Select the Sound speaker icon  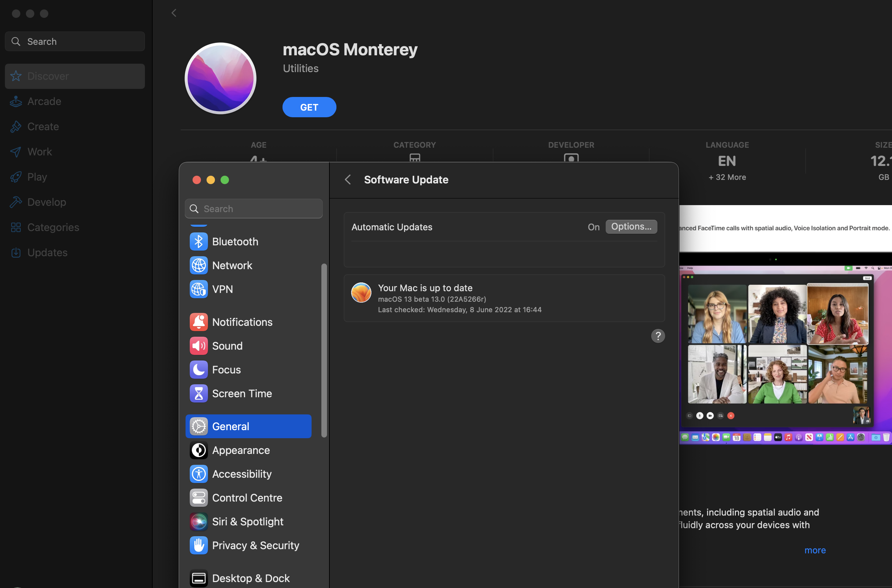[198, 346]
